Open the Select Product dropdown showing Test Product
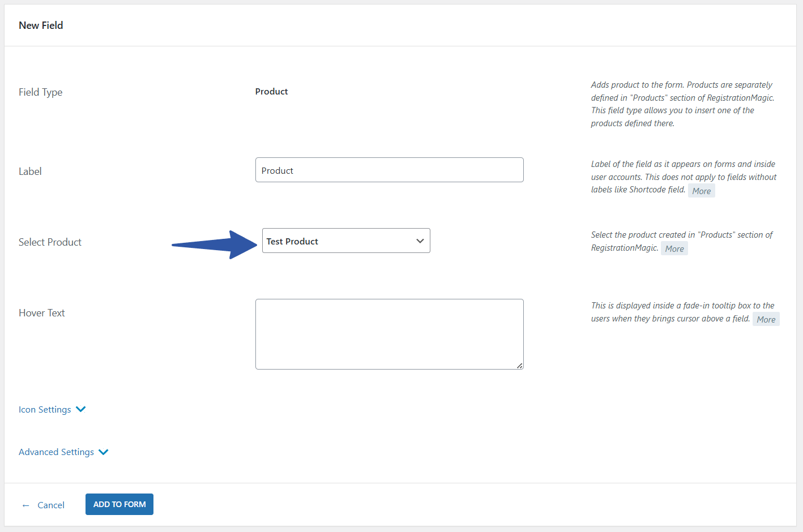803x532 pixels. (x=345, y=241)
